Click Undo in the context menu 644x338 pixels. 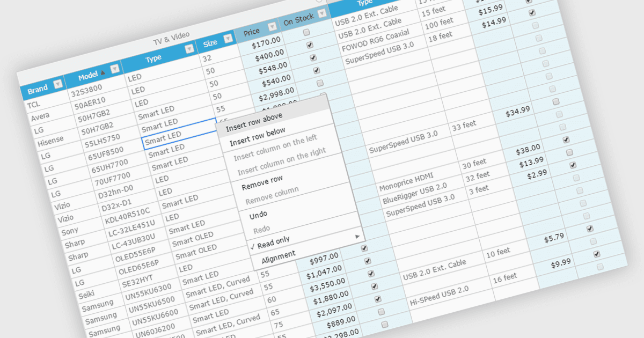[x=258, y=216]
